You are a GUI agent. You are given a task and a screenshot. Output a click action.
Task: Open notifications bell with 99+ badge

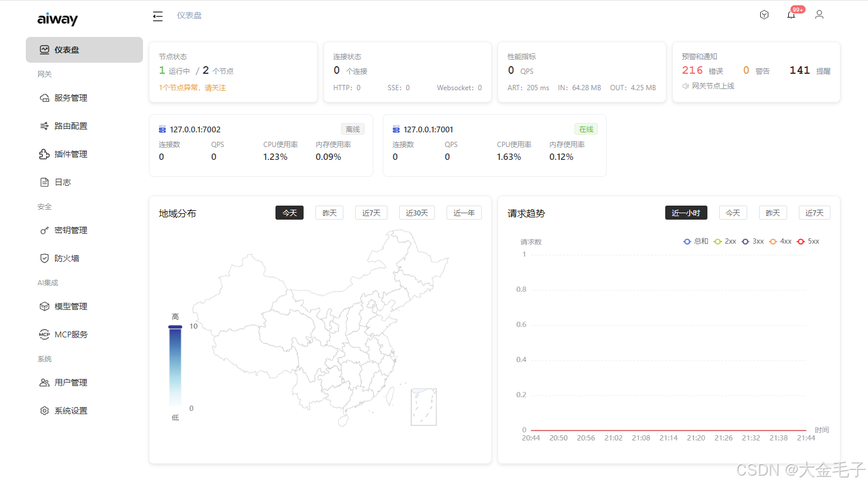tap(791, 15)
